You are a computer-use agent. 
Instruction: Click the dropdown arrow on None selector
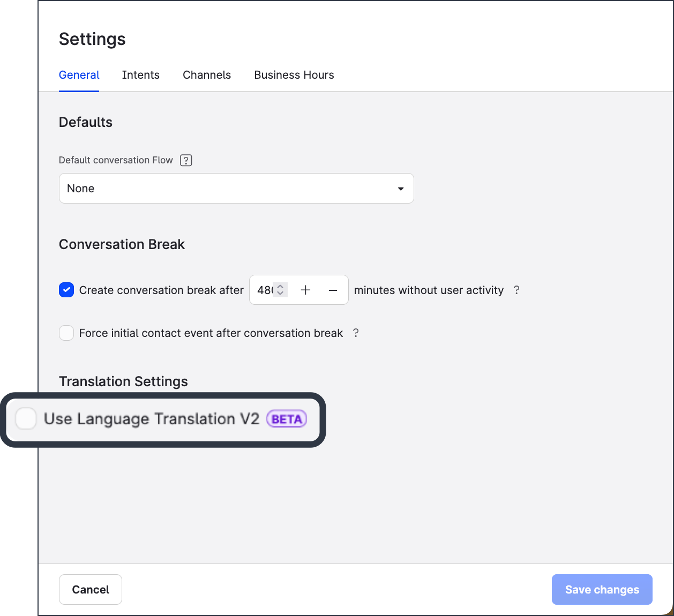coord(401,189)
